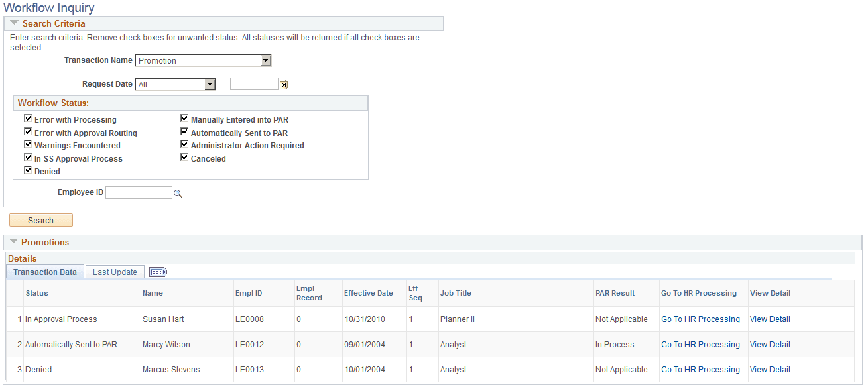Click the Show All Columns icon
The width and height of the screenshot is (868, 389).
pyautogui.click(x=158, y=272)
